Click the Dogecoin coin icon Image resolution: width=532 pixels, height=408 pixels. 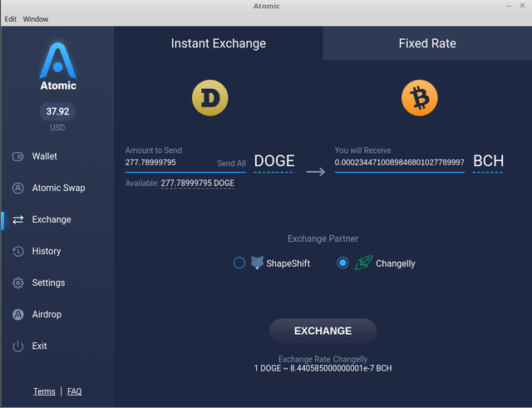click(x=210, y=98)
